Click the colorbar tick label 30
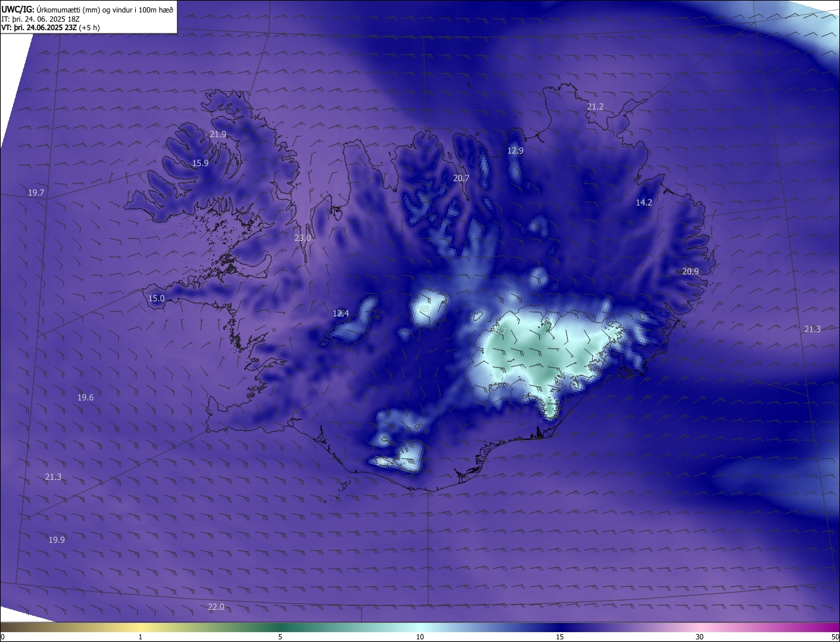Image resolution: width=840 pixels, height=642 pixels. pos(700,637)
